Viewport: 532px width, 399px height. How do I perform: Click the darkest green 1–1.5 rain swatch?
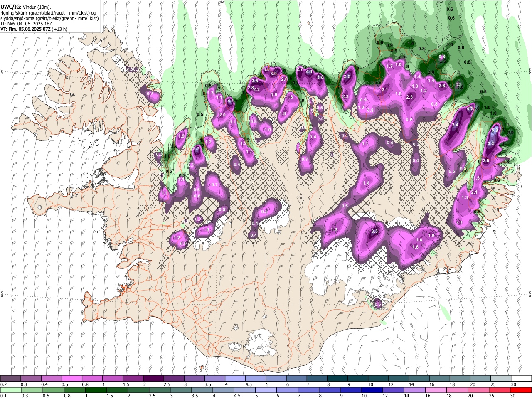pyautogui.click(x=96, y=390)
